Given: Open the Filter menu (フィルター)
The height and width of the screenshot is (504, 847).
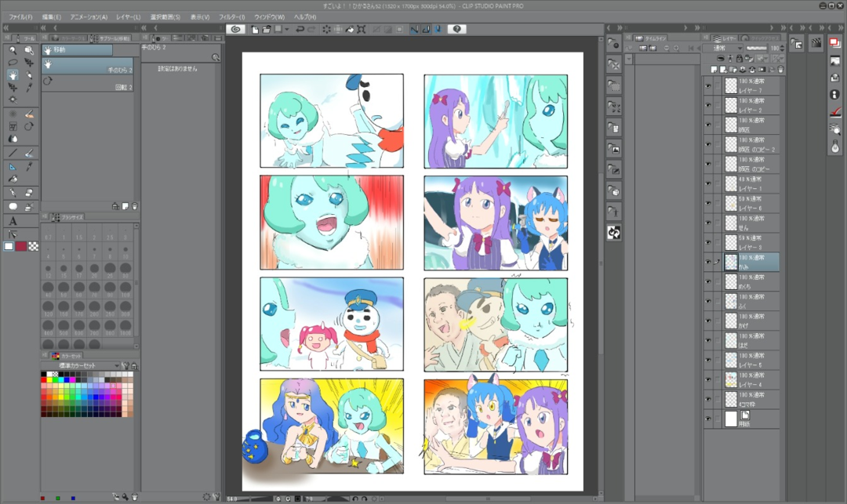Looking at the screenshot, I should pyautogui.click(x=231, y=16).
